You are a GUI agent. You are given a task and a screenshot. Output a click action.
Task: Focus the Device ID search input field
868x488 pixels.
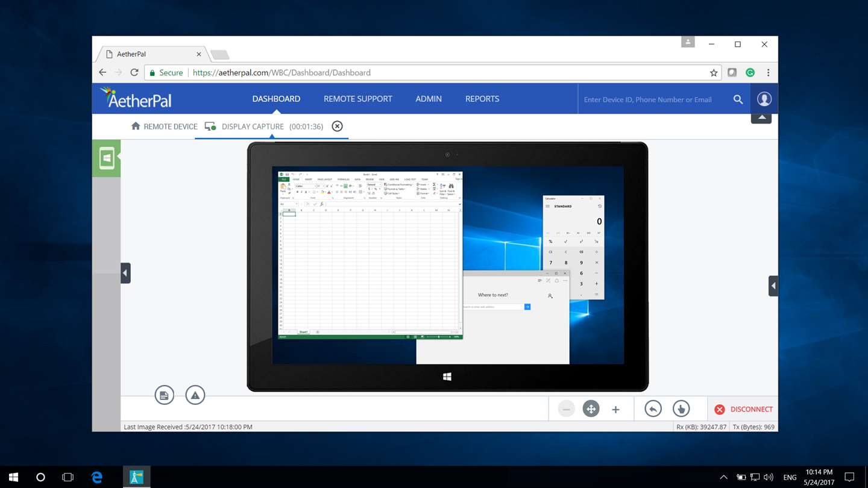653,99
